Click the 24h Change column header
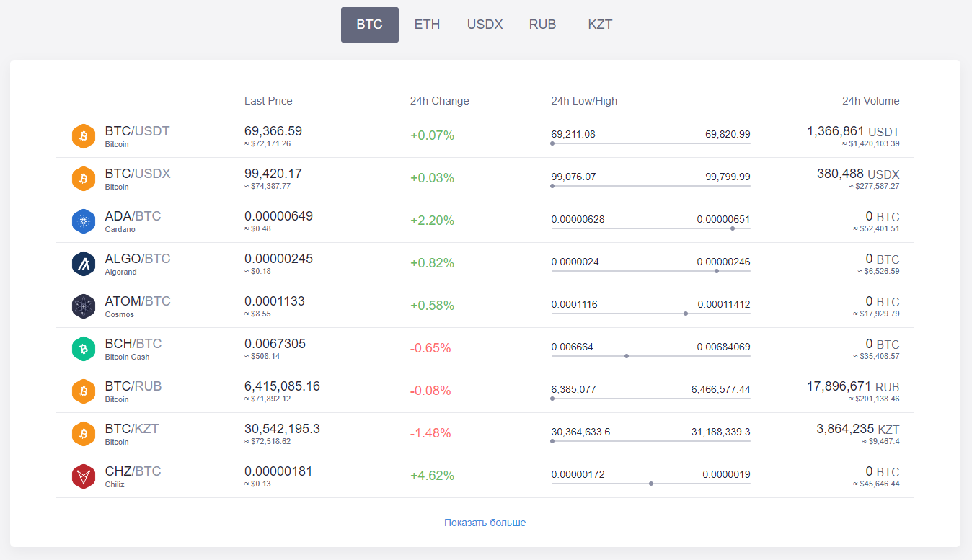Viewport: 972px width, 560px height. click(440, 101)
